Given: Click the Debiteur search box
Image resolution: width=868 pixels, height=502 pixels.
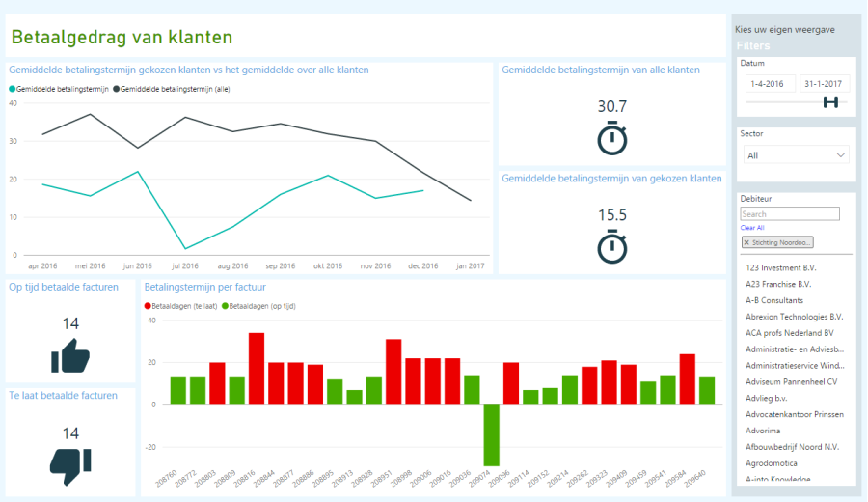Looking at the screenshot, I should click(x=789, y=214).
